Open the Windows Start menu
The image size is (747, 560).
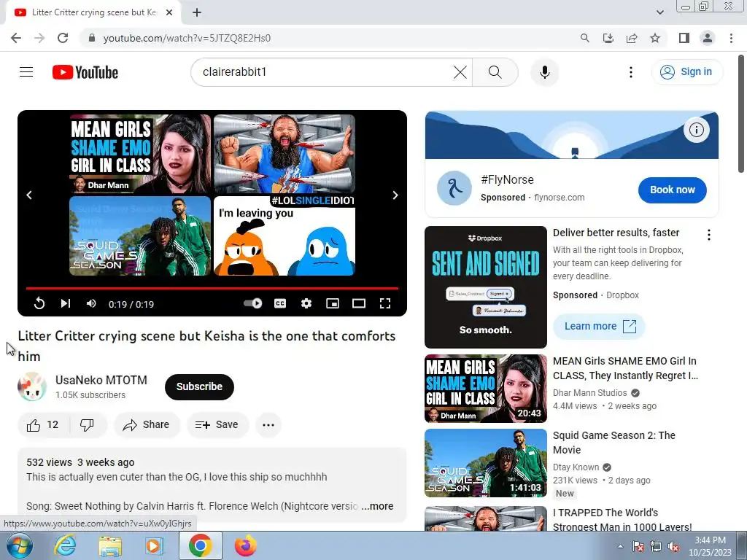pos(20,545)
